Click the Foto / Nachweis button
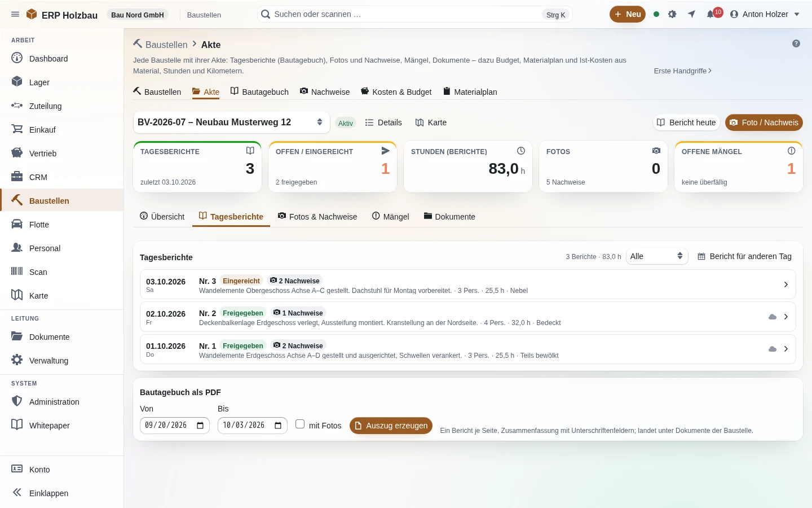The width and height of the screenshot is (812, 508). [764, 122]
